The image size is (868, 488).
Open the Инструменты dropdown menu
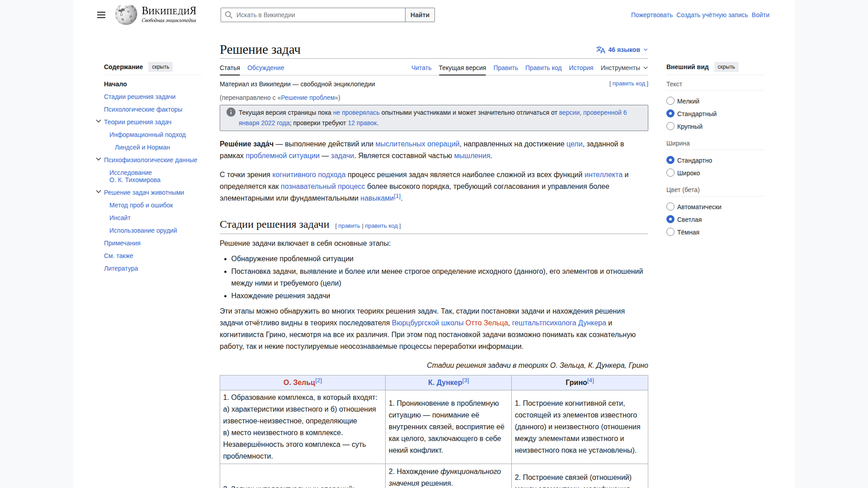(624, 68)
